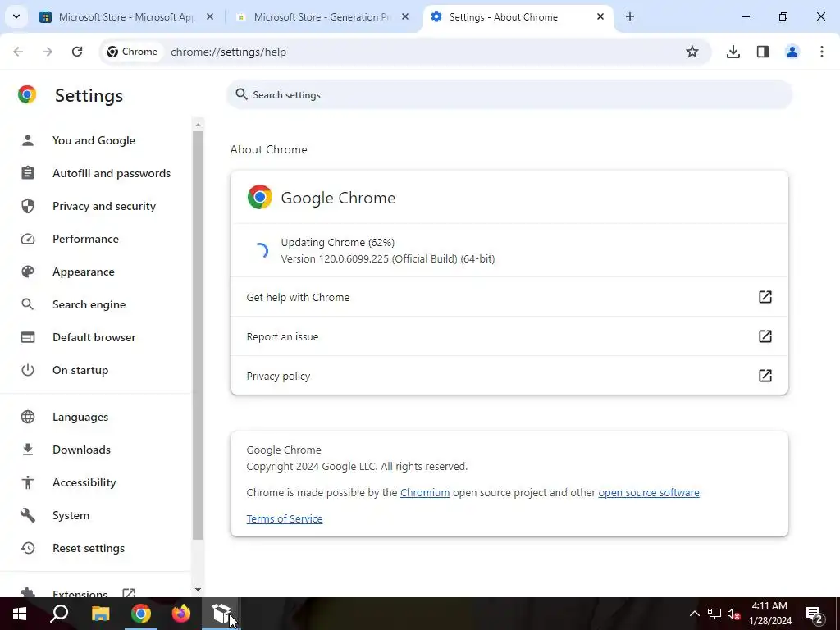840x630 pixels.
Task: Open Windows taskbar search
Action: (x=59, y=614)
